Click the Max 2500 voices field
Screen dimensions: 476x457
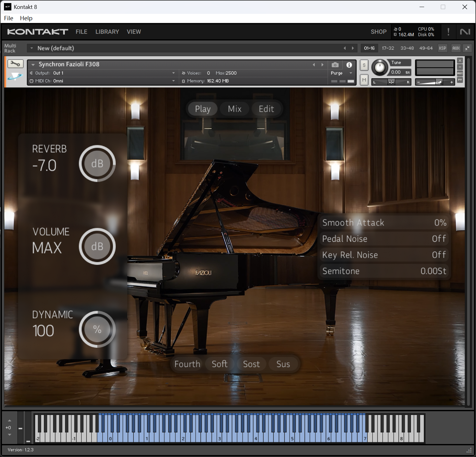coord(226,73)
